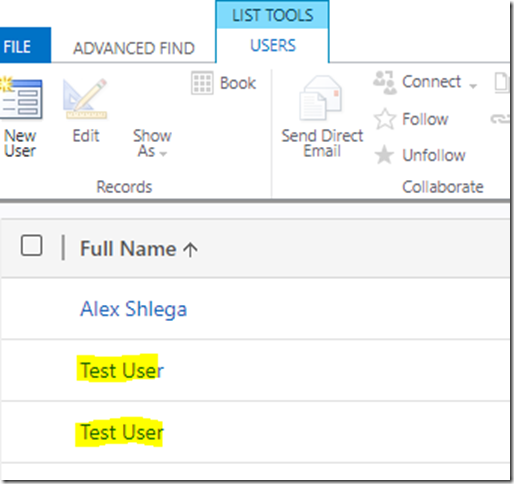Open the second Test User record
Image resolution: width=514 pixels, height=484 pixels.
(122, 432)
